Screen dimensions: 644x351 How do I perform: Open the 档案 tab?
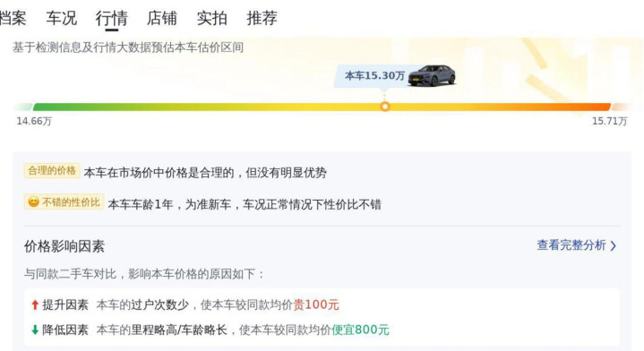(13, 18)
